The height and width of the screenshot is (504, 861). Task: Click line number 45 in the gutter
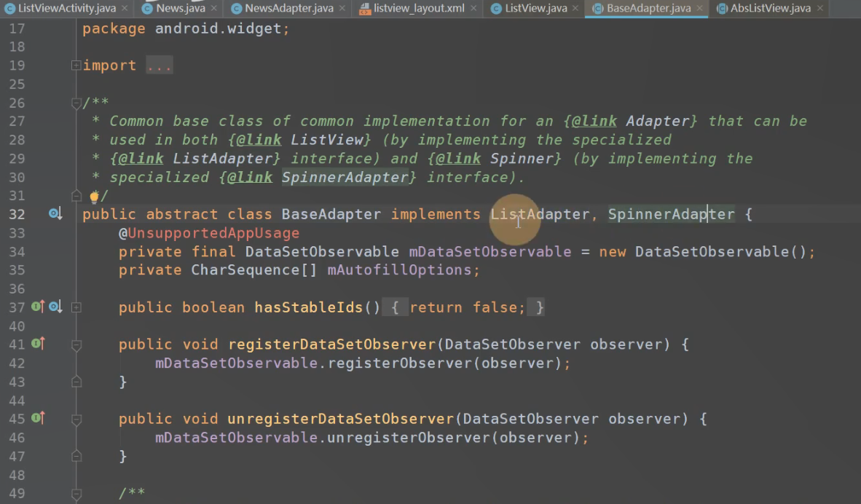coord(17,419)
